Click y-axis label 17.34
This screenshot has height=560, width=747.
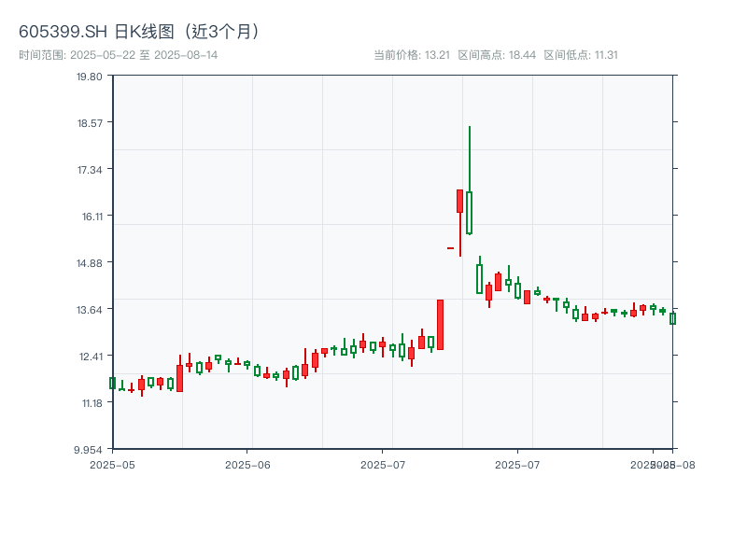[x=90, y=170]
